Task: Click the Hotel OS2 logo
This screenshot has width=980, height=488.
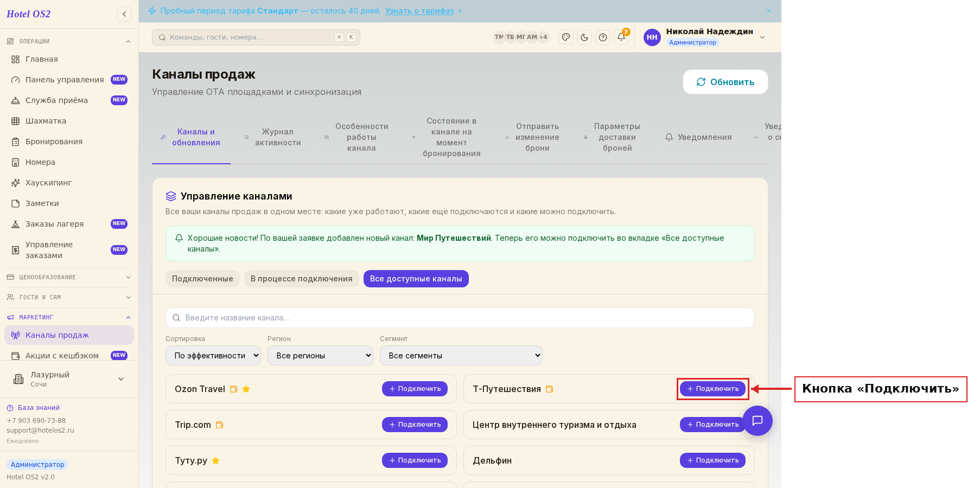Action: [28, 14]
